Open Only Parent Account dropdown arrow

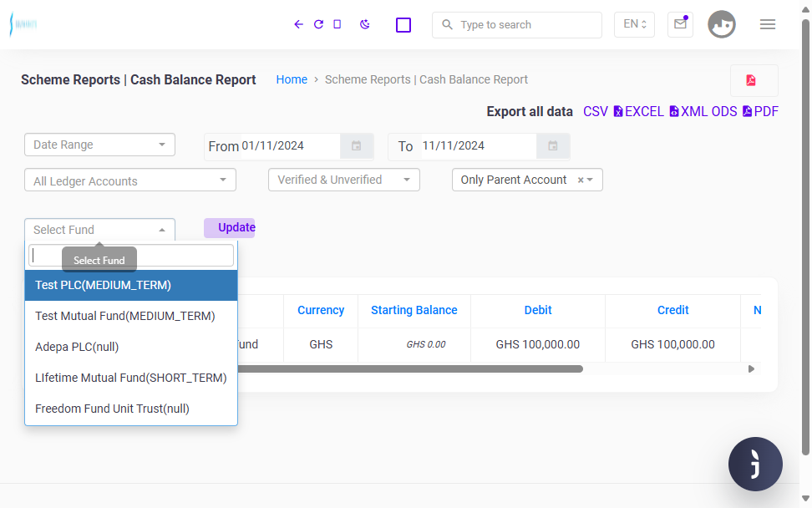[590, 180]
